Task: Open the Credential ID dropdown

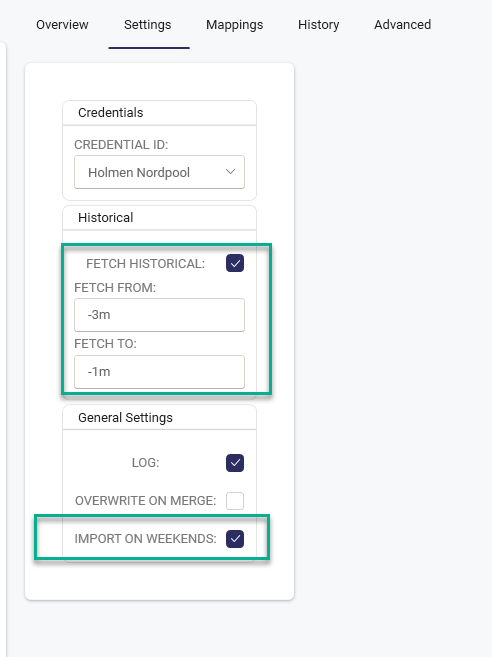Action: click(159, 172)
